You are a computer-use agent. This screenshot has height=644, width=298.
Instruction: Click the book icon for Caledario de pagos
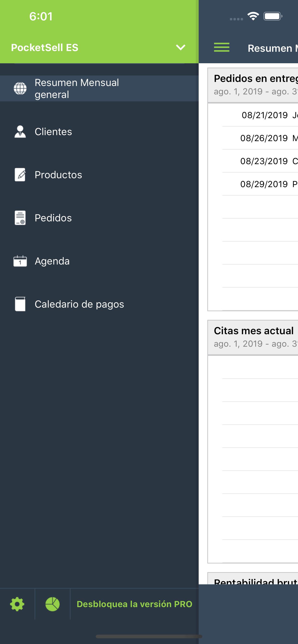click(20, 304)
